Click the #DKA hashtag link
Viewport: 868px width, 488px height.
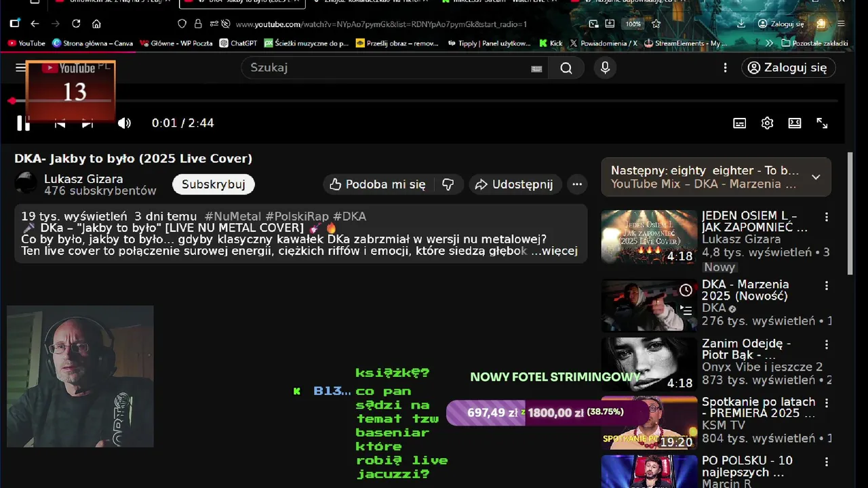[x=349, y=216]
